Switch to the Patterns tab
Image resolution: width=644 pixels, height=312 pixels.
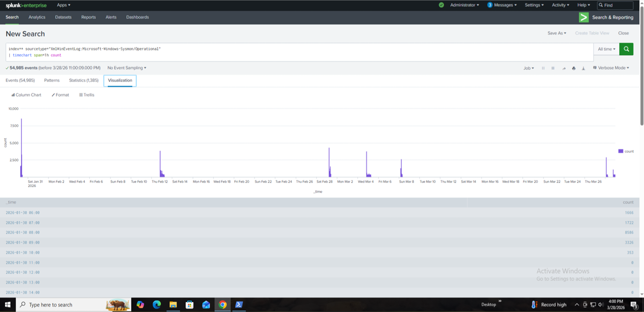51,80
